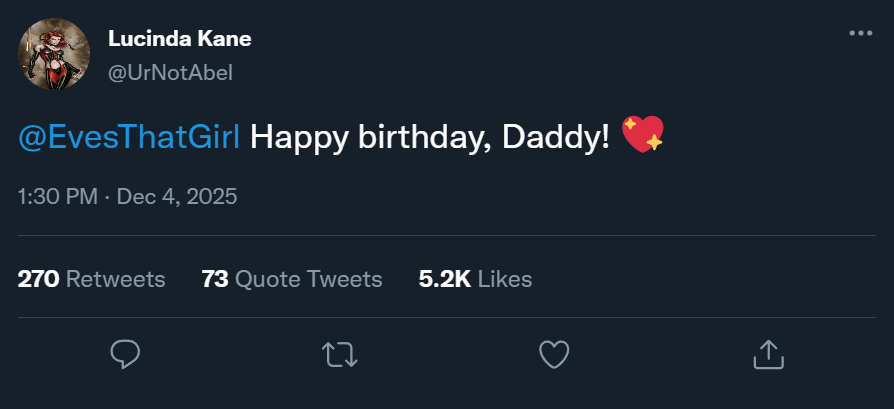Show who liked via 5.2K Likes
Viewport: 894px width, 409px height.
point(475,279)
